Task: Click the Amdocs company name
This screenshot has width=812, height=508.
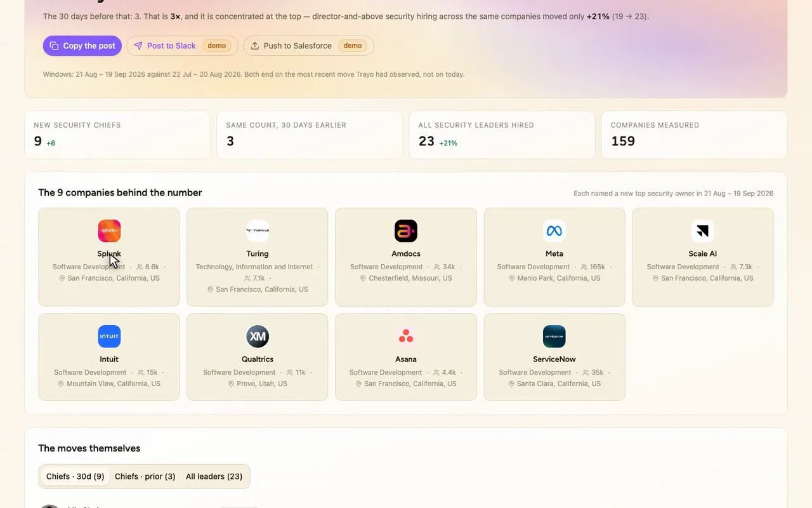Action: (406, 253)
